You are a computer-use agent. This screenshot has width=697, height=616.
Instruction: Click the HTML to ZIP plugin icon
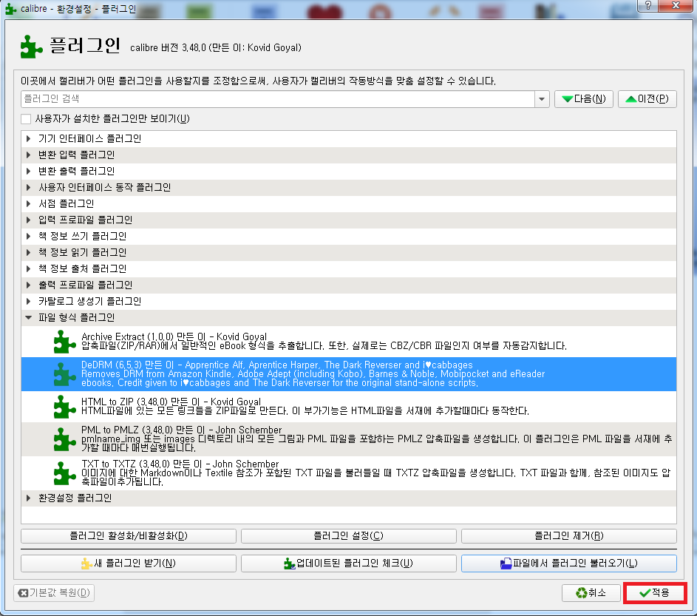pyautogui.click(x=64, y=407)
